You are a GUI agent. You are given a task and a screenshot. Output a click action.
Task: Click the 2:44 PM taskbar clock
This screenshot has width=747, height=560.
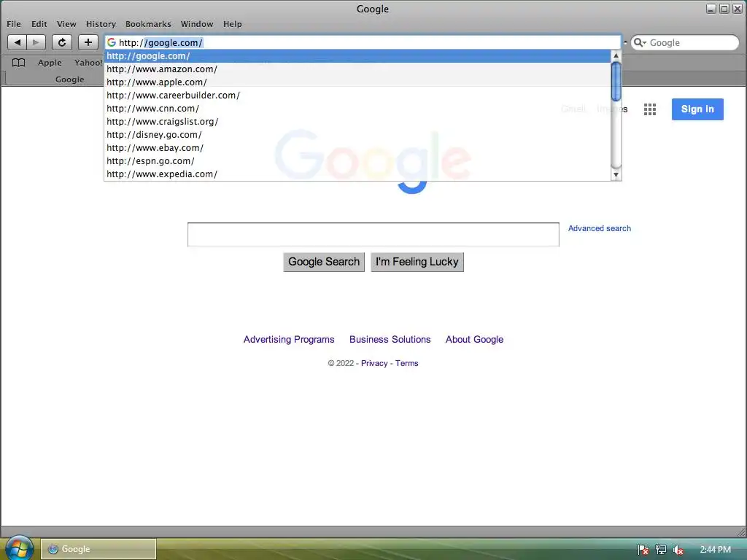(x=715, y=550)
